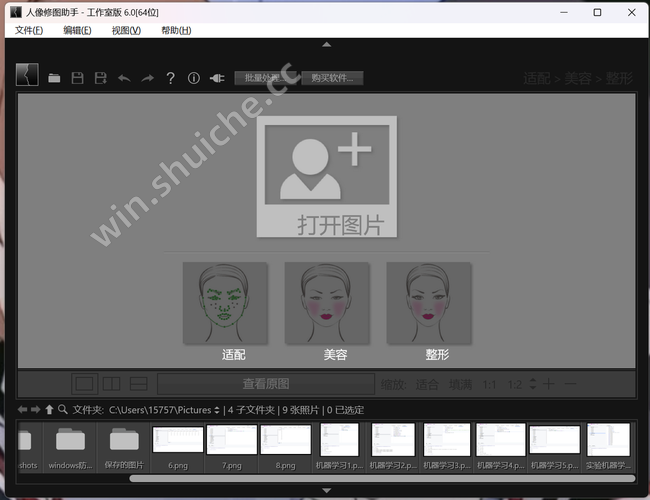Click the search magnifier in folder bar
Image resolution: width=650 pixels, height=500 pixels.
pos(63,410)
